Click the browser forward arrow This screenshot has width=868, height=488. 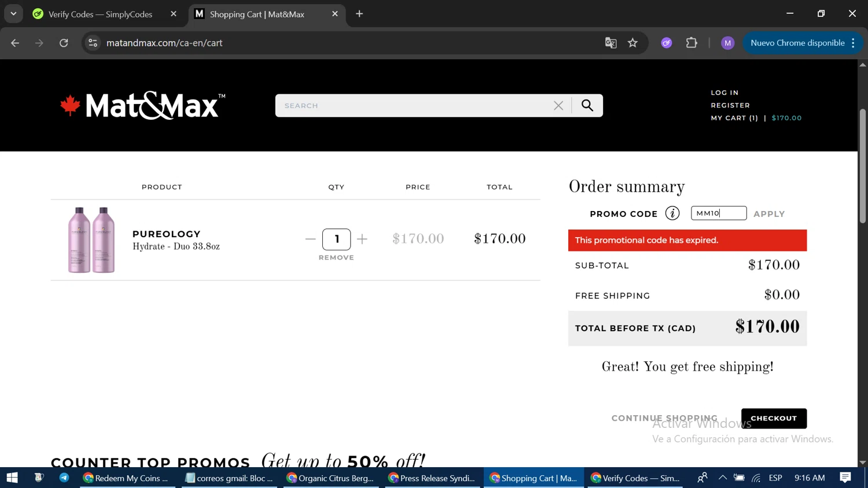point(39,43)
